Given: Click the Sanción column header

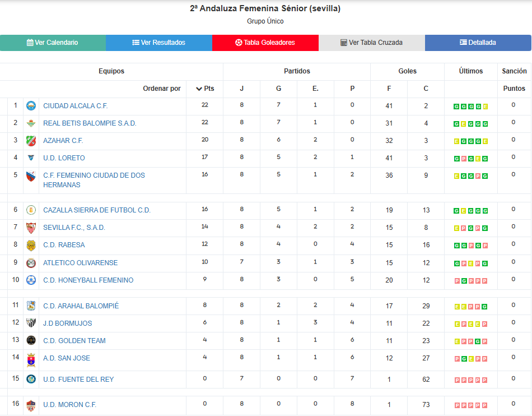Looking at the screenshot, I should [x=514, y=71].
